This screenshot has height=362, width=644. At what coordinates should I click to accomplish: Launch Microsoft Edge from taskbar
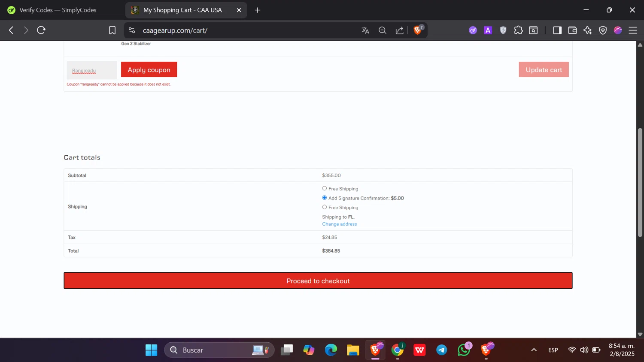[x=331, y=350]
